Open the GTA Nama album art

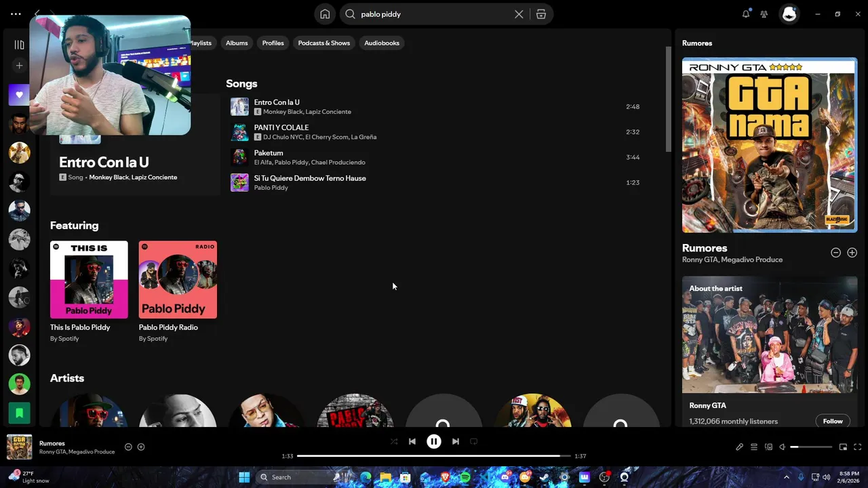point(770,145)
